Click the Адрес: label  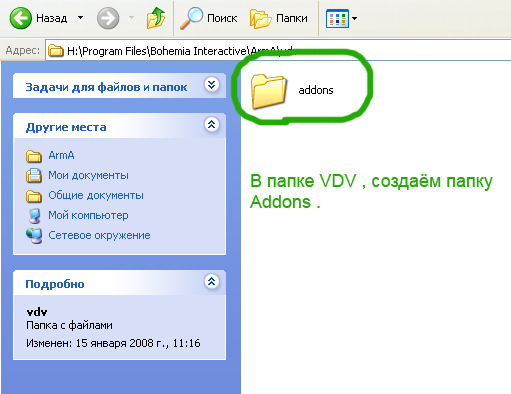(x=23, y=50)
